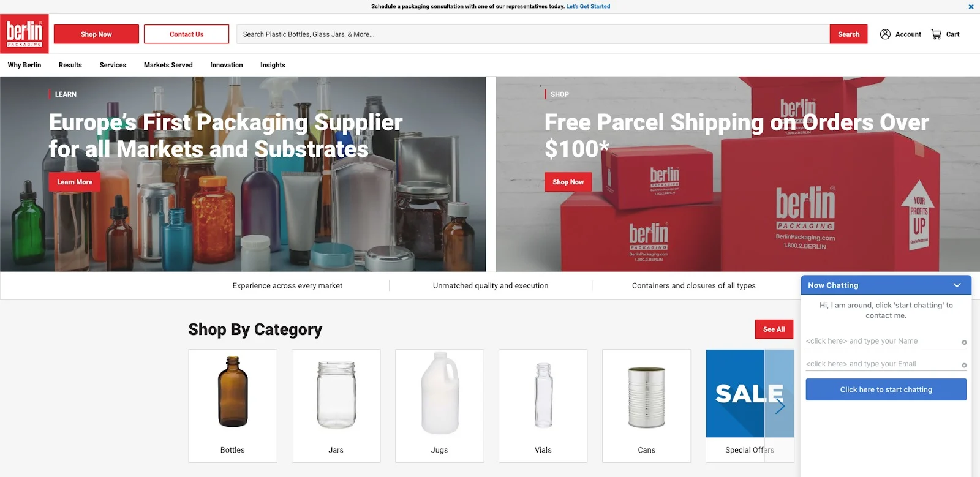980x477 pixels.
Task: Focus the product search input field
Action: pos(533,34)
